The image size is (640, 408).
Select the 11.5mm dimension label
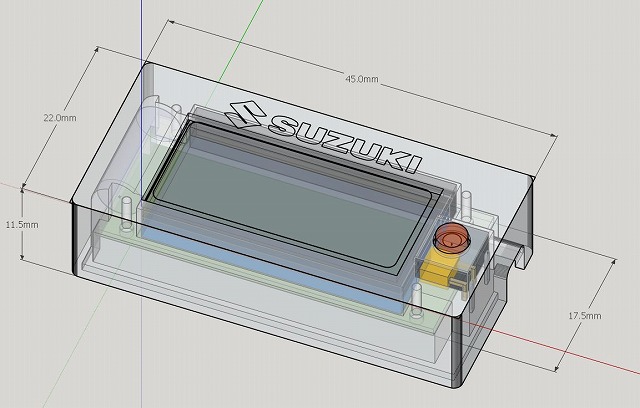(x=22, y=224)
